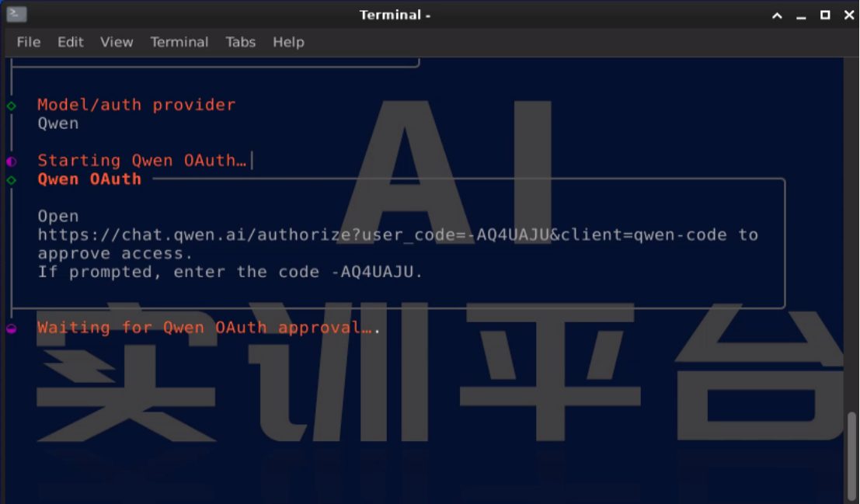Image resolution: width=860 pixels, height=504 pixels.
Task: Click the 'Model/auth provider' heading
Action: [x=136, y=104]
